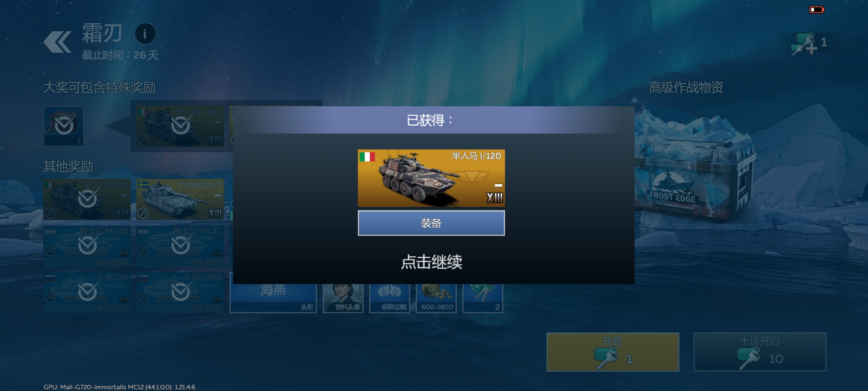868x391 pixels.
Task: Click magnifier on the special reward crate
Action: [50, 129]
